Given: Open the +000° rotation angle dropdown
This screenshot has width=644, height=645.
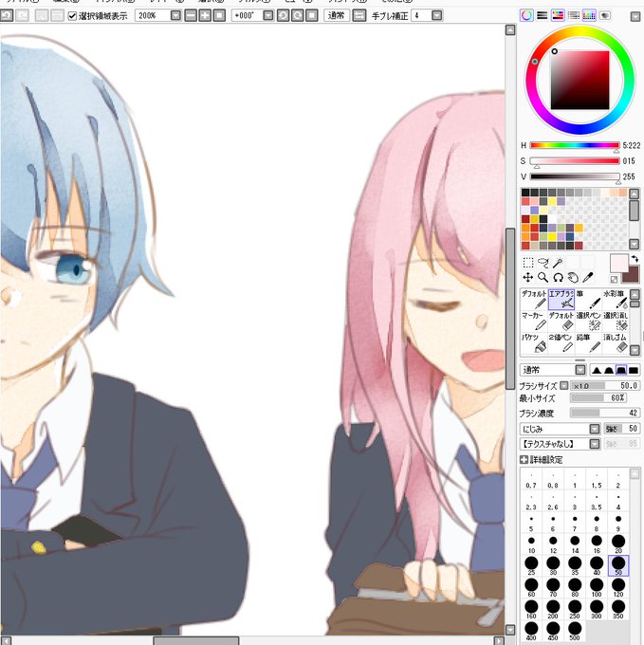Looking at the screenshot, I should 268,15.
